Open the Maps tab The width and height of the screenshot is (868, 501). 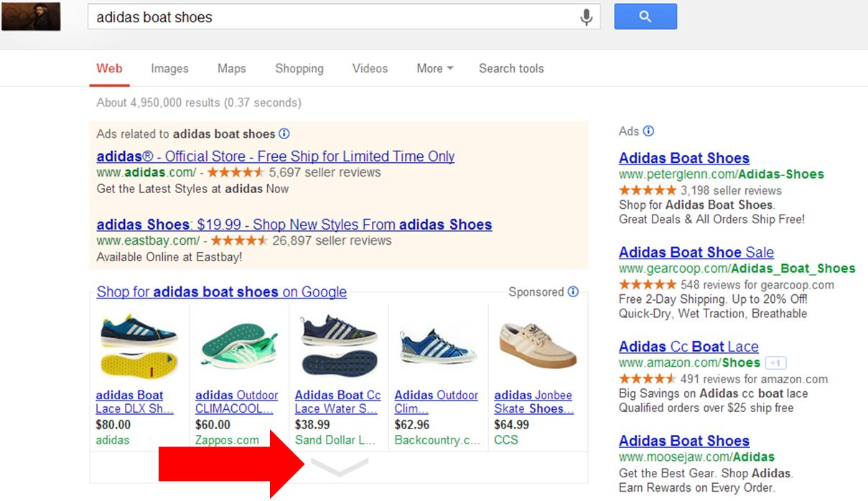[x=231, y=68]
